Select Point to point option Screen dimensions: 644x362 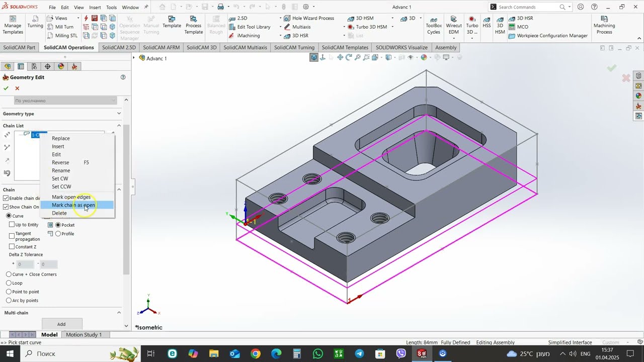click(x=9, y=292)
